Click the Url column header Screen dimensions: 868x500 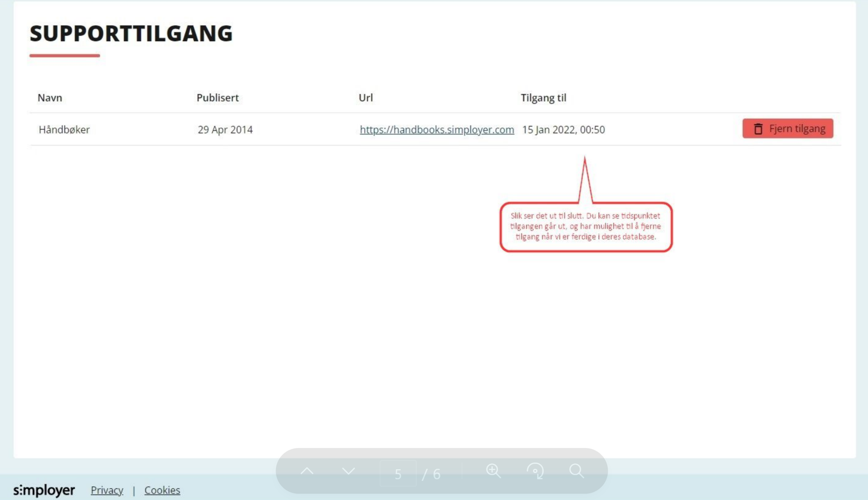365,98
